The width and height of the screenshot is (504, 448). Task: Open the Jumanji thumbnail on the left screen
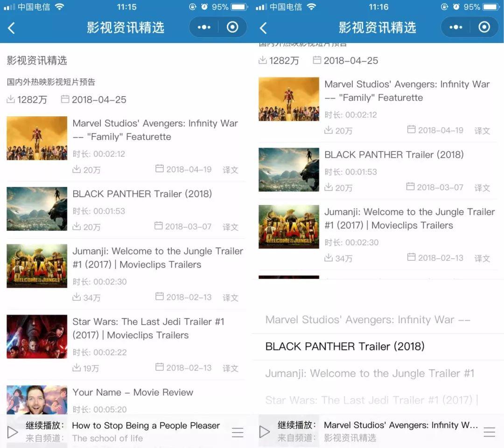(x=37, y=266)
